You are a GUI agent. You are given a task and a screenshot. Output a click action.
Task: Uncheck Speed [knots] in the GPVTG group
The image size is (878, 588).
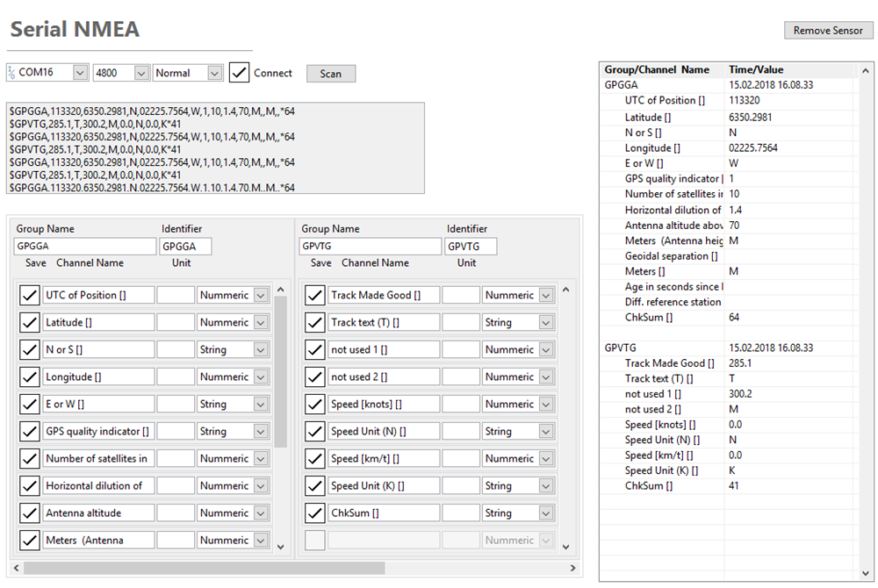click(314, 403)
